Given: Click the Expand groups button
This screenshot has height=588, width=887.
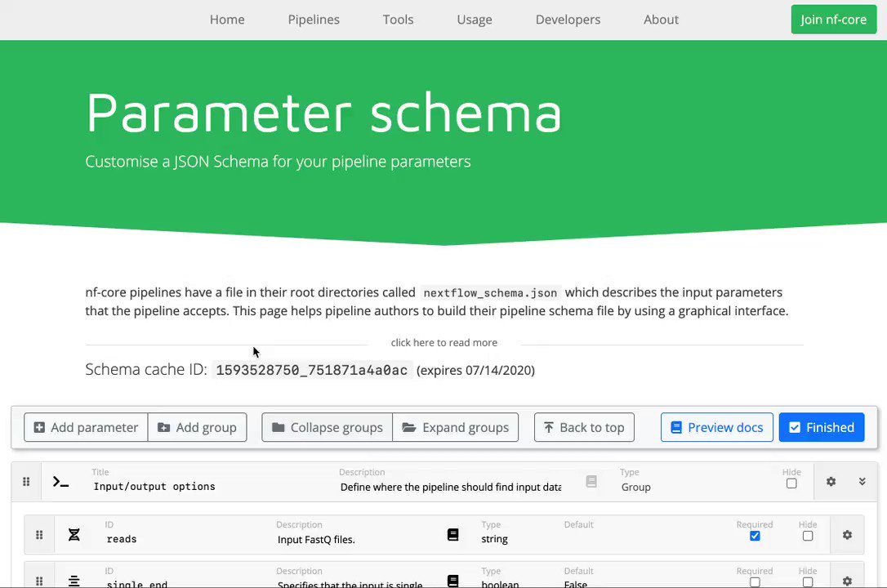Looking at the screenshot, I should [456, 427].
